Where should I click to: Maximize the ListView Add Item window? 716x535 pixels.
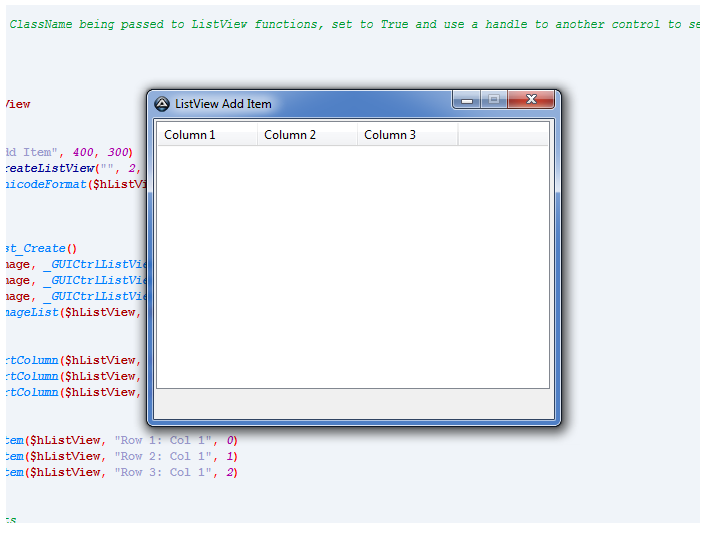(493, 100)
